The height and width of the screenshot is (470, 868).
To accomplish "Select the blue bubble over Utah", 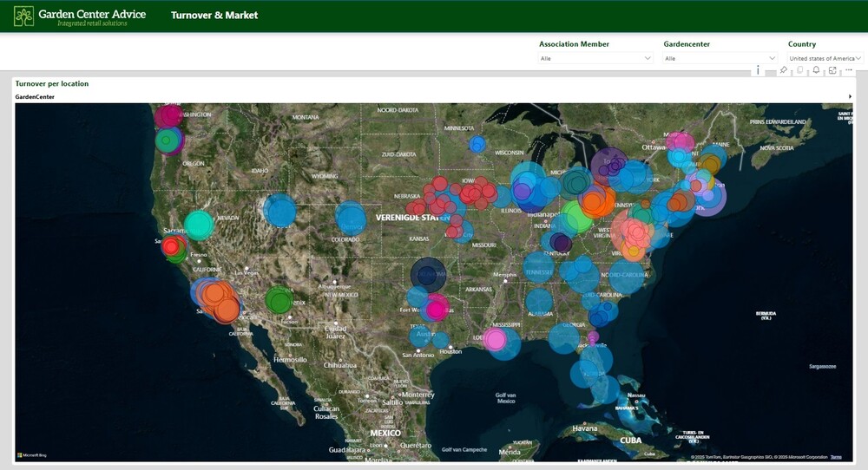I will 279,210.
